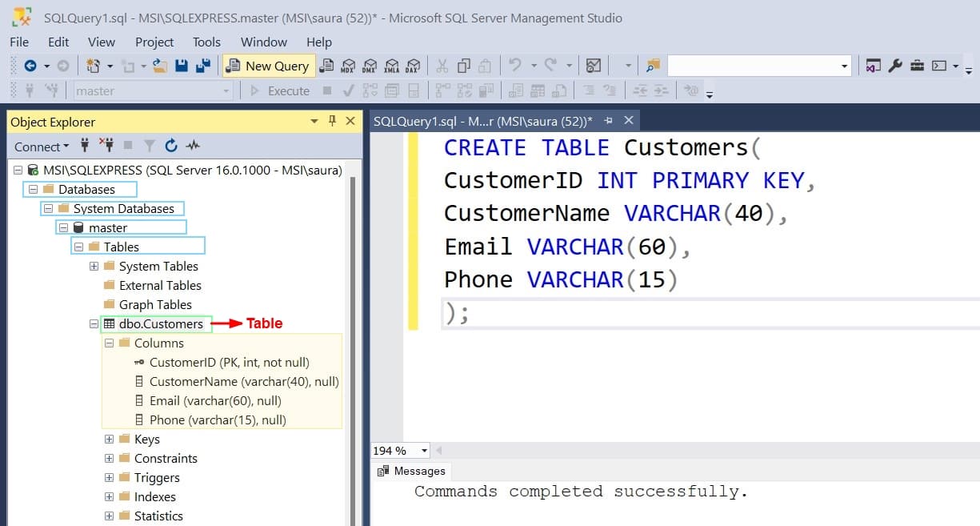Open the master database dropdown selector
980x526 pixels.
pos(226,90)
